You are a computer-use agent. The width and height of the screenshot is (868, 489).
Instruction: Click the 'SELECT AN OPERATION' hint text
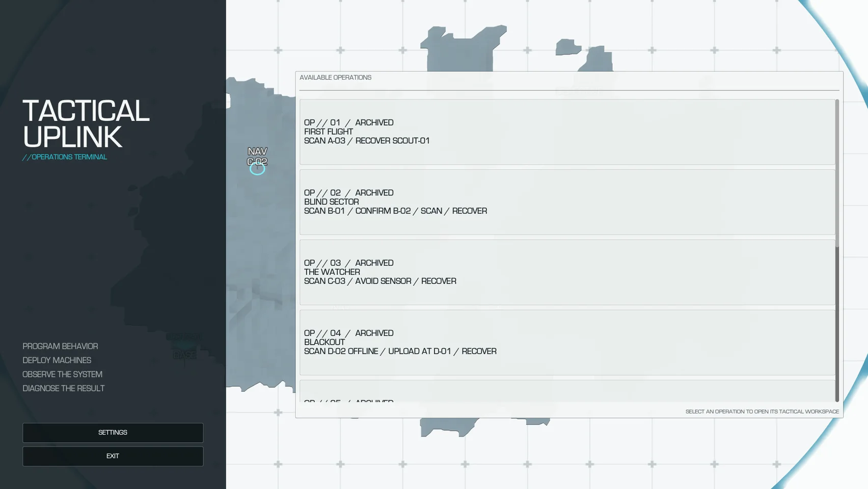click(762, 411)
